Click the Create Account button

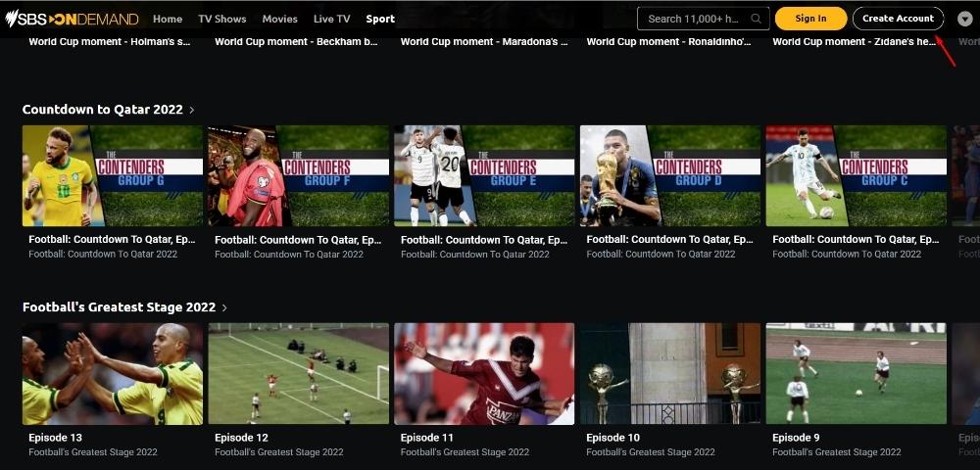pyautogui.click(x=898, y=18)
